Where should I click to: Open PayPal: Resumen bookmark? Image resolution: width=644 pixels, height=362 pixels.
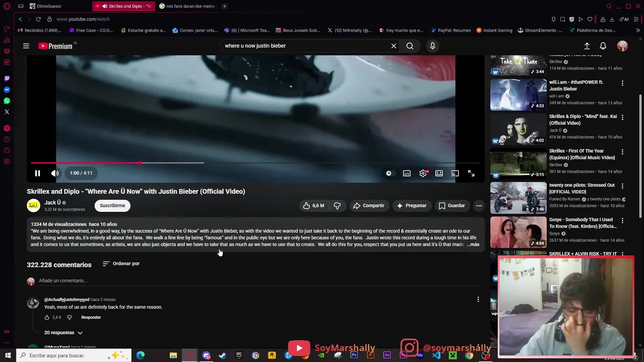tap(451, 30)
